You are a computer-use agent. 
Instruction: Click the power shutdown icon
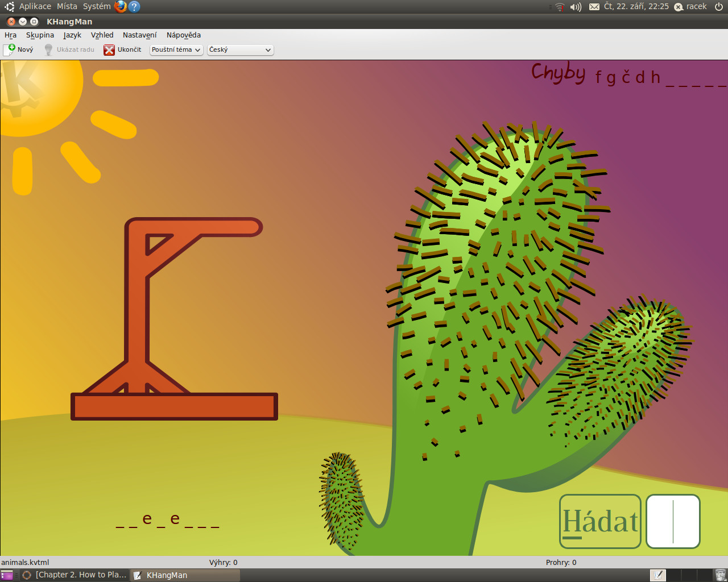point(719,7)
